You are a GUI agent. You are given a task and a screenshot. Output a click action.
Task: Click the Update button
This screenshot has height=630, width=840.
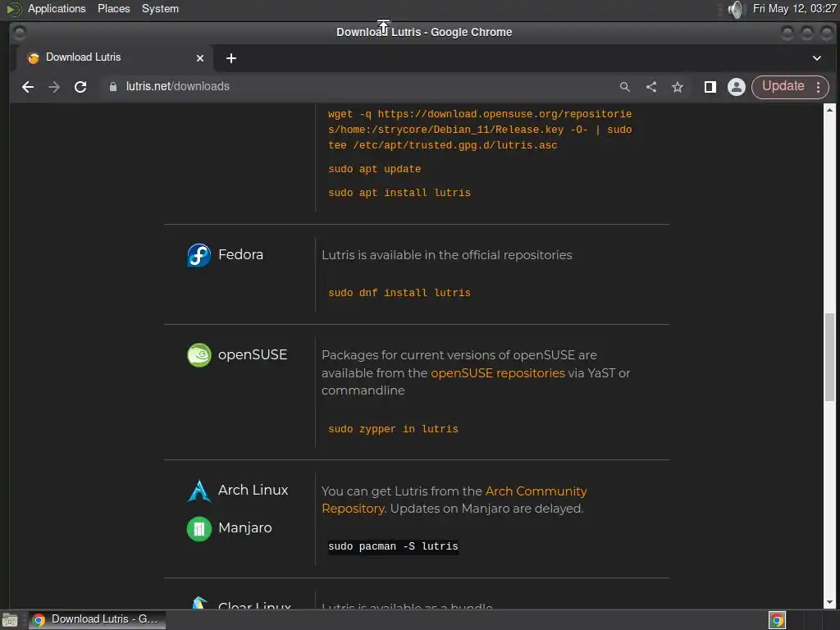[x=783, y=86]
